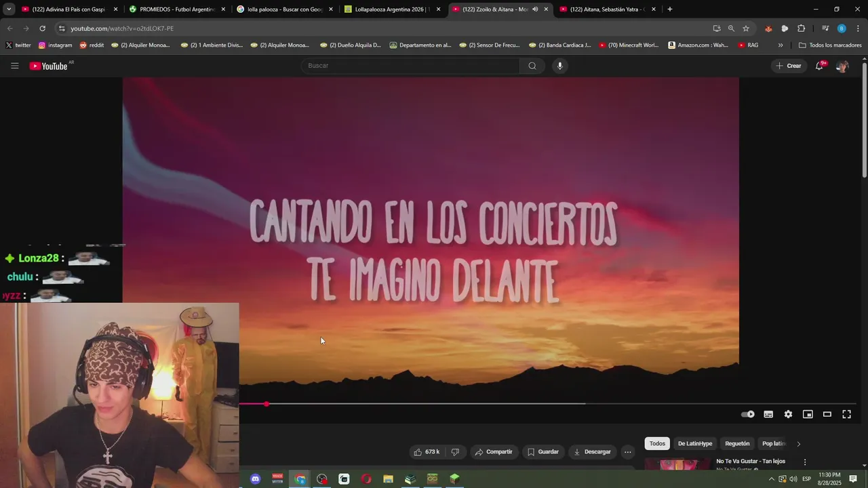Viewport: 868px width, 488px height.
Task: Click the browser address bar URL
Action: point(122,28)
